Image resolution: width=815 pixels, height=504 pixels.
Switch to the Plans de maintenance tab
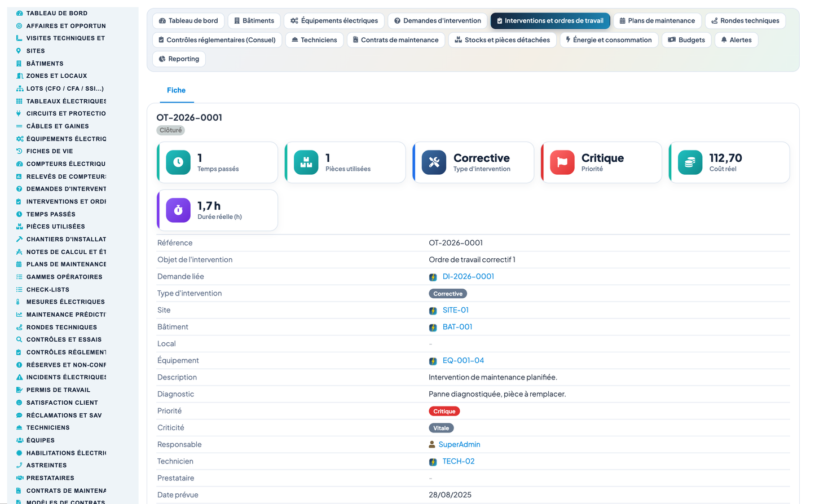pos(657,21)
